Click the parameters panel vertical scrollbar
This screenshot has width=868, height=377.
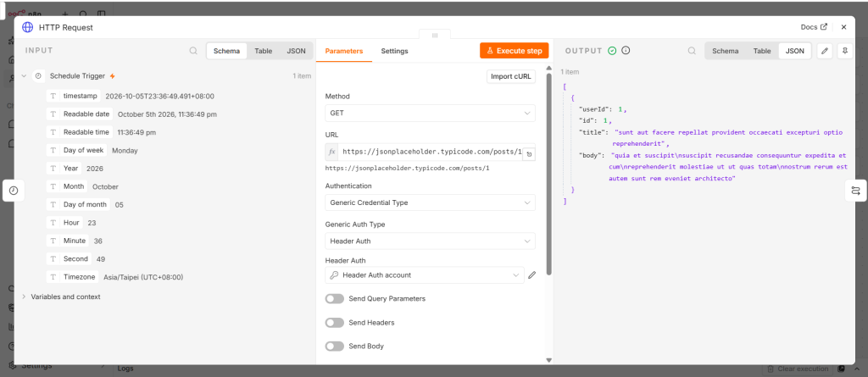tap(548, 174)
